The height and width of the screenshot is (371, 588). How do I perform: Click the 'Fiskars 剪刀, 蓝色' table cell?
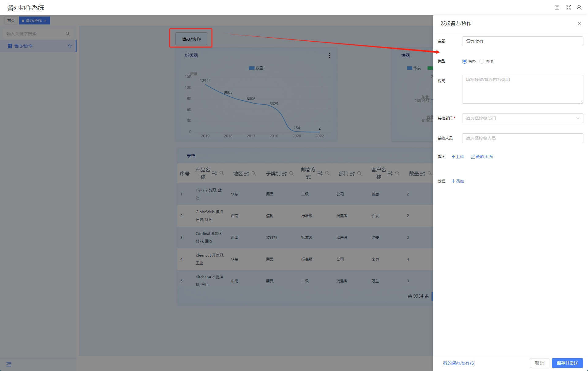click(x=209, y=194)
